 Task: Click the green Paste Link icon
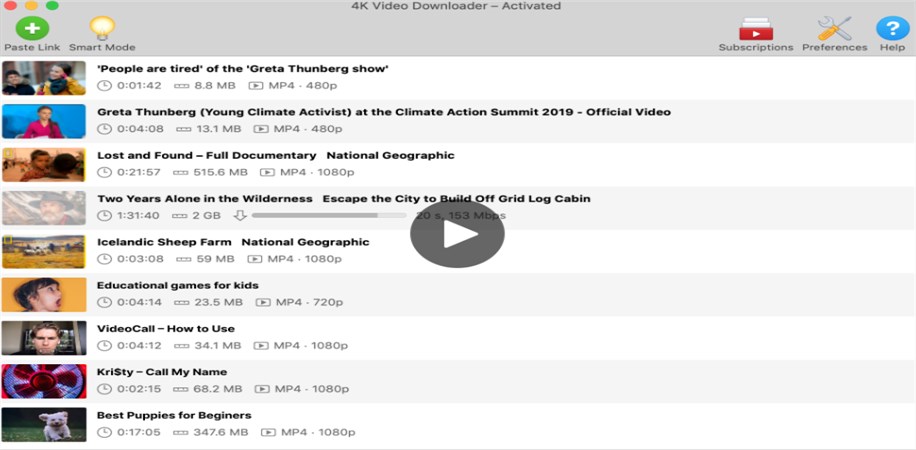click(32, 27)
